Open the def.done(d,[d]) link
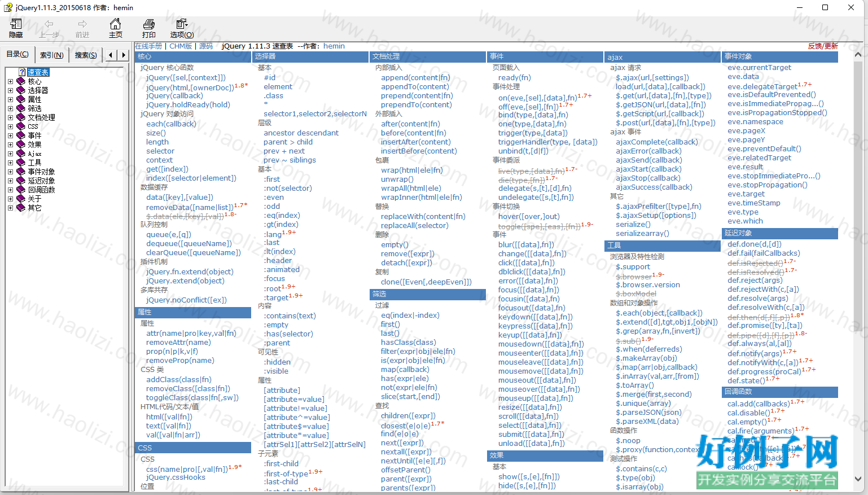The image size is (868, 495). click(755, 244)
